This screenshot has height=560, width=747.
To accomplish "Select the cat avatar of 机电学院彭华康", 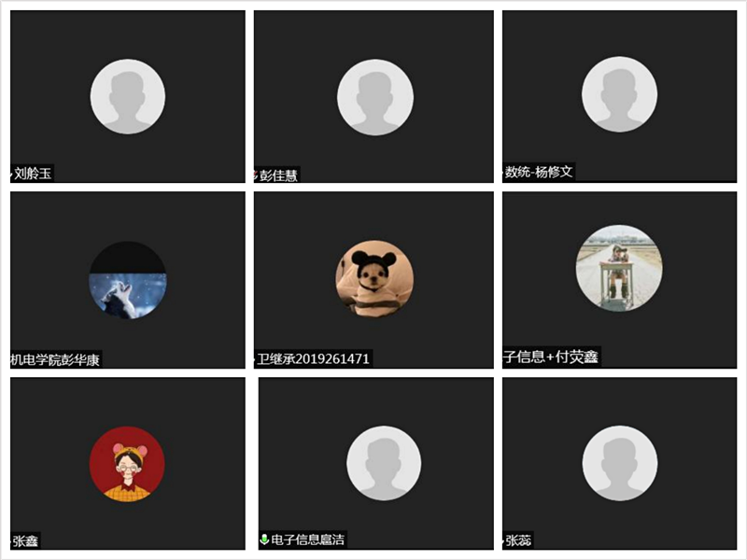I will click(128, 280).
